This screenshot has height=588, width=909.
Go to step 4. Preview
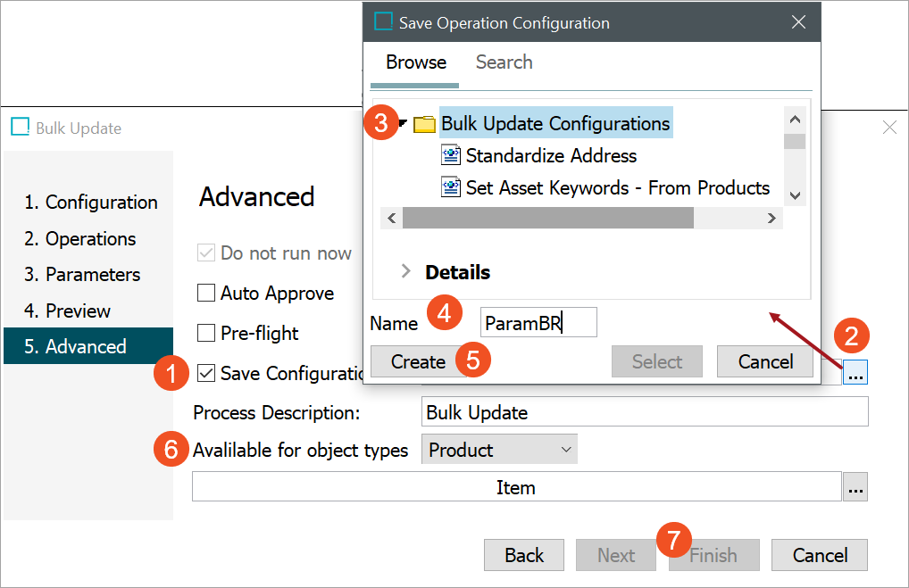pyautogui.click(x=67, y=311)
